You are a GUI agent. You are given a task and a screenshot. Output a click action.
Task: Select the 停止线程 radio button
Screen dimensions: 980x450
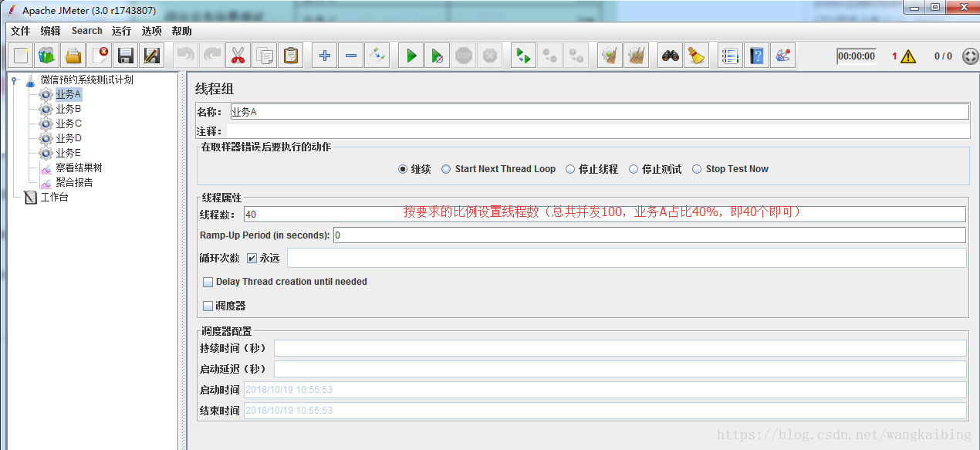pos(570,169)
